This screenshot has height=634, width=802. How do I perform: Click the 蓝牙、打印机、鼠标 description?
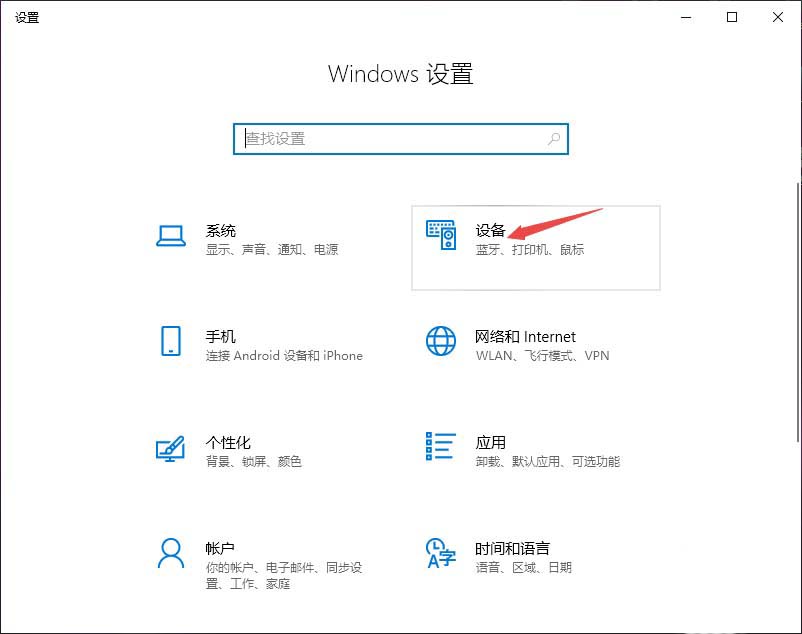click(530, 250)
